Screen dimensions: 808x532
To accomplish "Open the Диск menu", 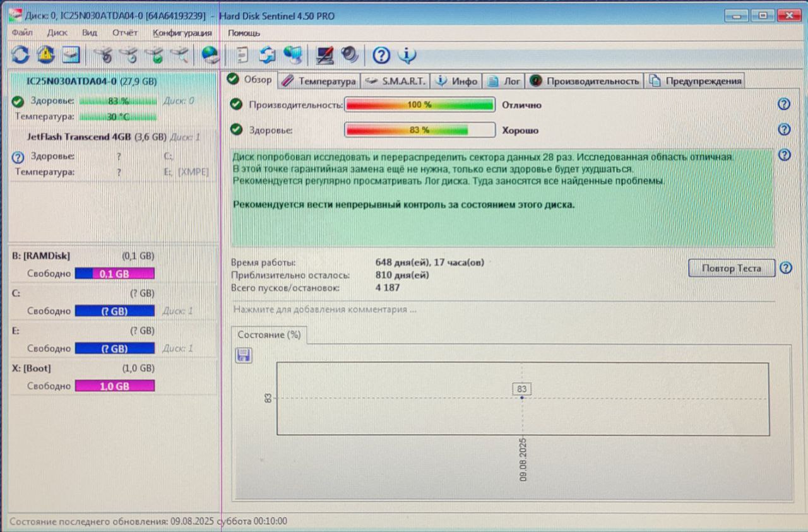I will (57, 32).
